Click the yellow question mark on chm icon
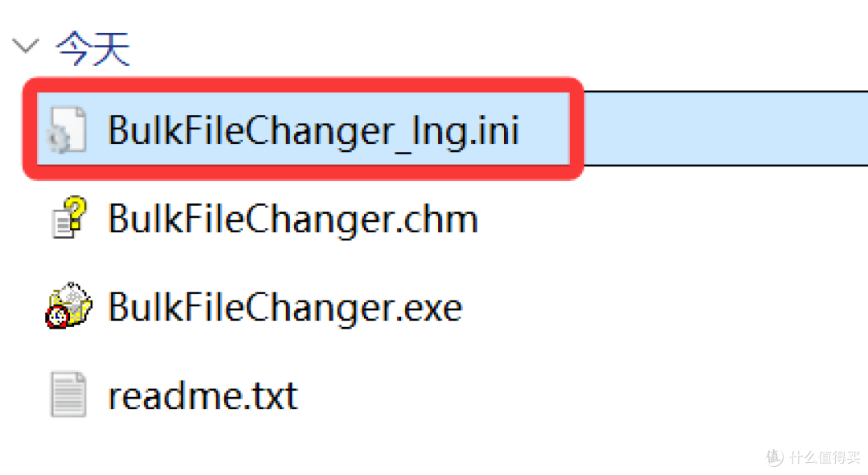 (x=76, y=211)
